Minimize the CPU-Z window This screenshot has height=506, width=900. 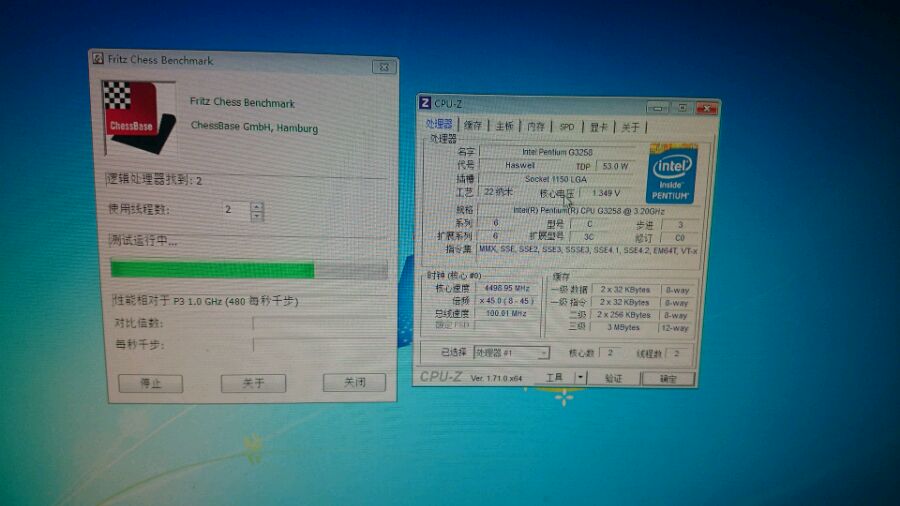(657, 108)
